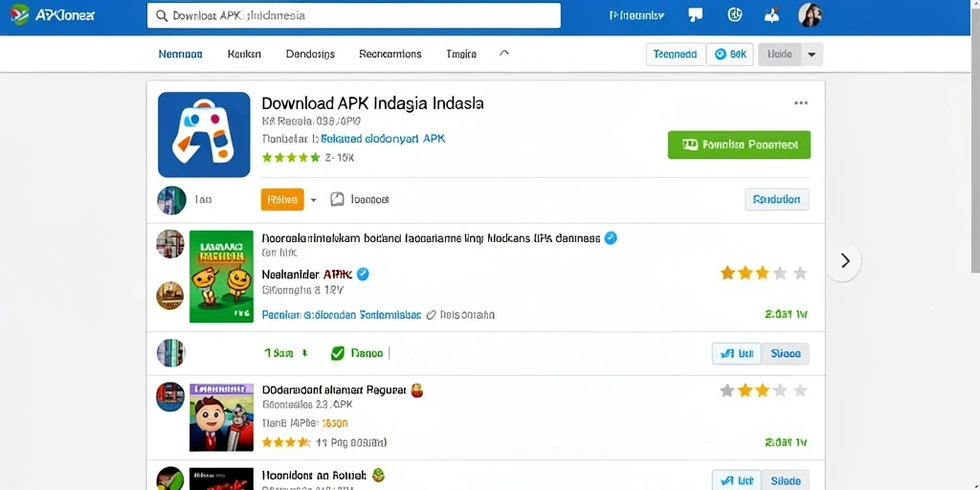980x490 pixels.
Task: Open the DDdaradonf alament Reguer title
Action: pyautogui.click(x=334, y=390)
